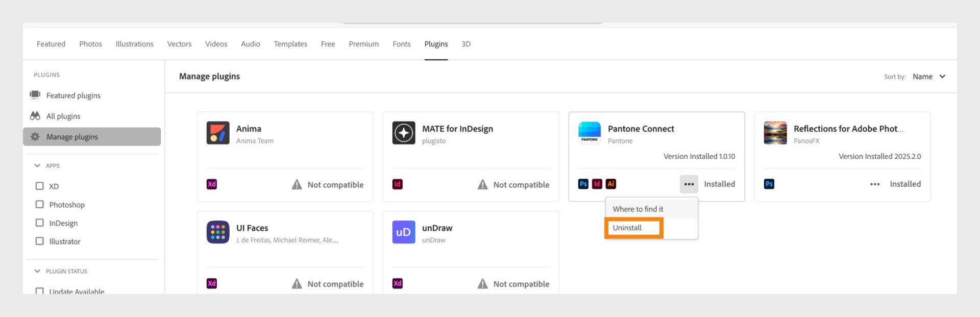Open the All plugins page
Screen dimensions: 980x317
tap(63, 116)
